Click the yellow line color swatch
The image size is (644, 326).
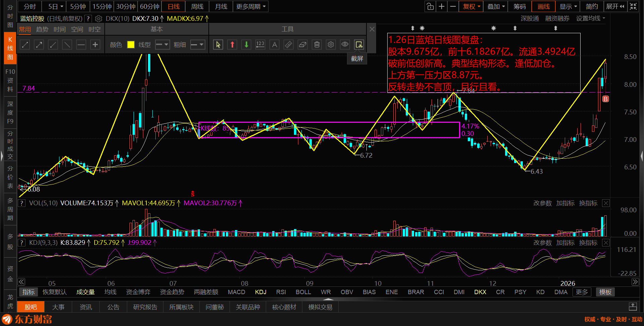[131, 45]
